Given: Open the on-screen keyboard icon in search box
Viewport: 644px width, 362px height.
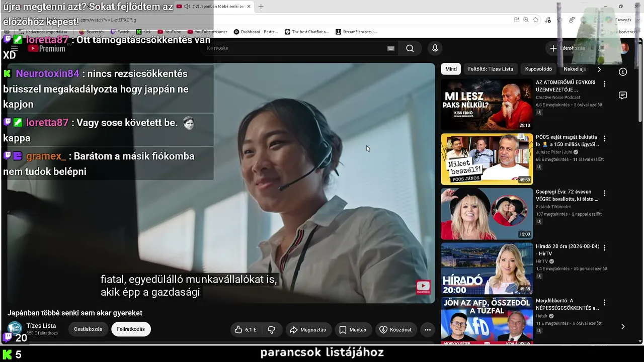Looking at the screenshot, I should click(x=391, y=48).
